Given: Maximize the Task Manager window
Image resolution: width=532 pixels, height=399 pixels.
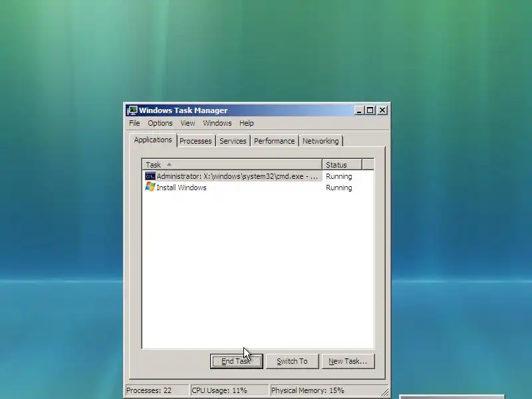Looking at the screenshot, I should (x=370, y=110).
